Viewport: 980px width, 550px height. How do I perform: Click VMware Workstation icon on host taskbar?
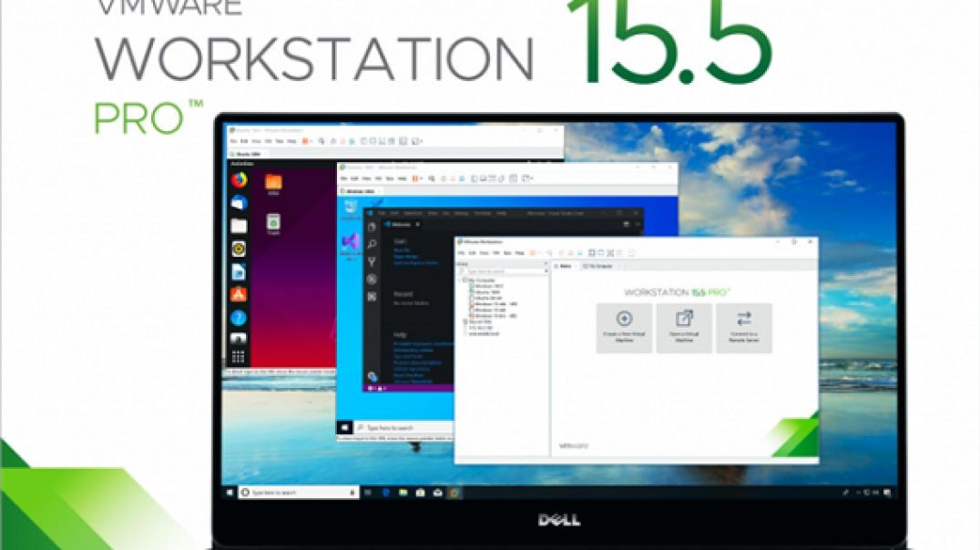coord(455,494)
